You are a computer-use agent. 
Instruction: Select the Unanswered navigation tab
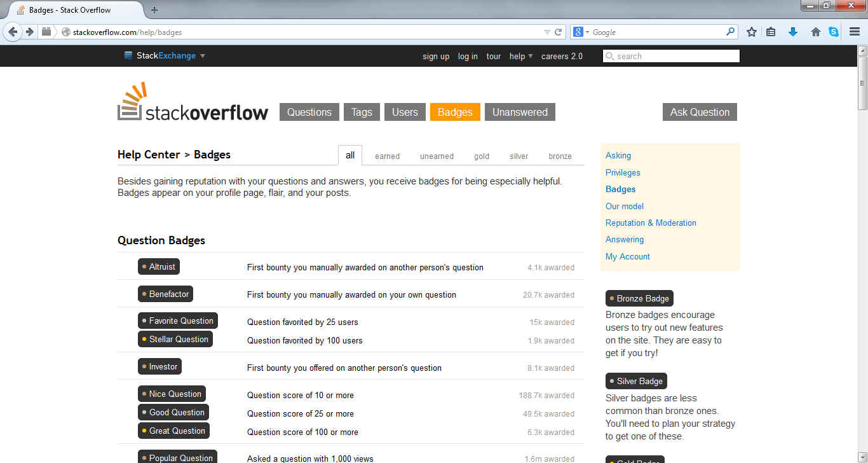tap(520, 111)
